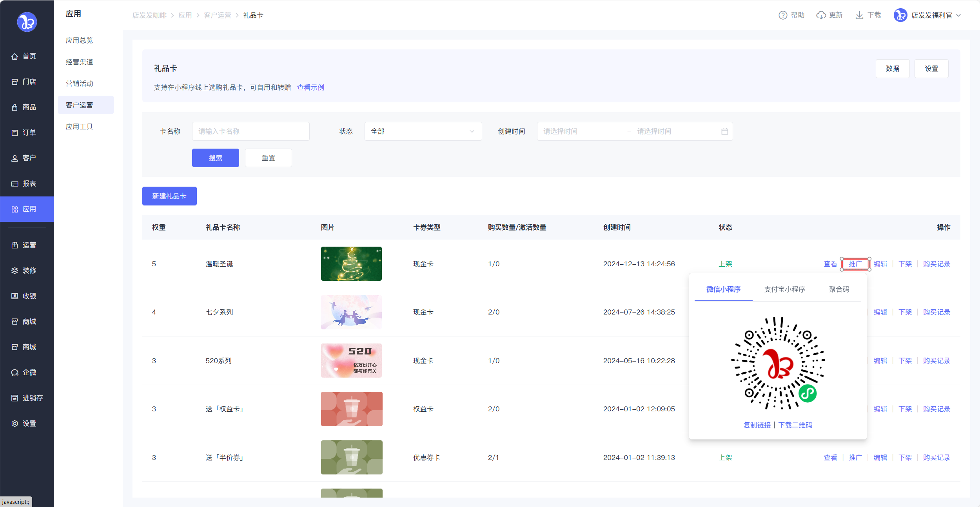Click the 温暖圣诞 Christmas tree thumbnail
980x507 pixels.
[351, 264]
